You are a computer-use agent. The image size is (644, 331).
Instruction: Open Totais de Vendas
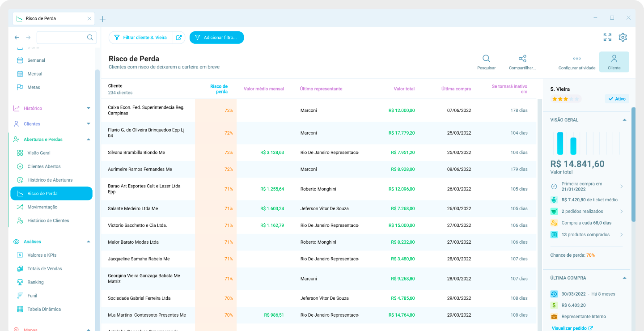(x=39, y=269)
